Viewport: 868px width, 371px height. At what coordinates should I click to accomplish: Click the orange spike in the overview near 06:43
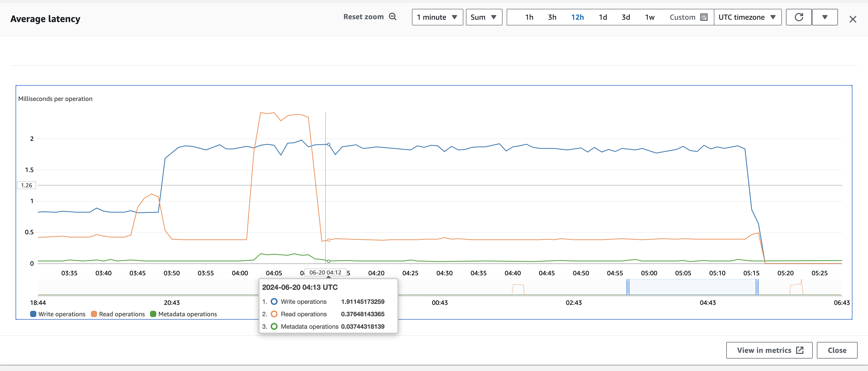797,287
